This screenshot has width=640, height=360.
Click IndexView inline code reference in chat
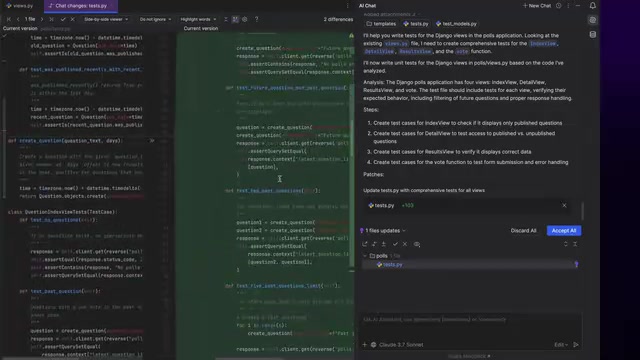tap(543, 43)
